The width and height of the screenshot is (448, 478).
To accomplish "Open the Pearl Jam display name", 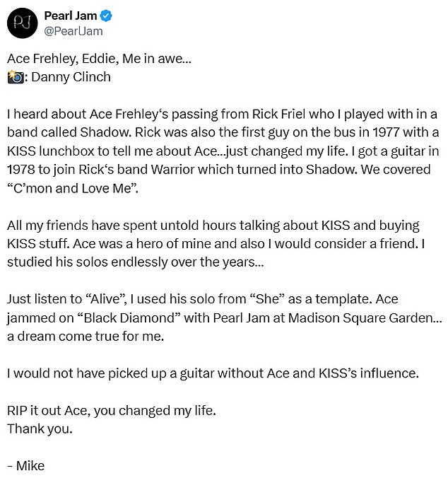I will coord(71,16).
